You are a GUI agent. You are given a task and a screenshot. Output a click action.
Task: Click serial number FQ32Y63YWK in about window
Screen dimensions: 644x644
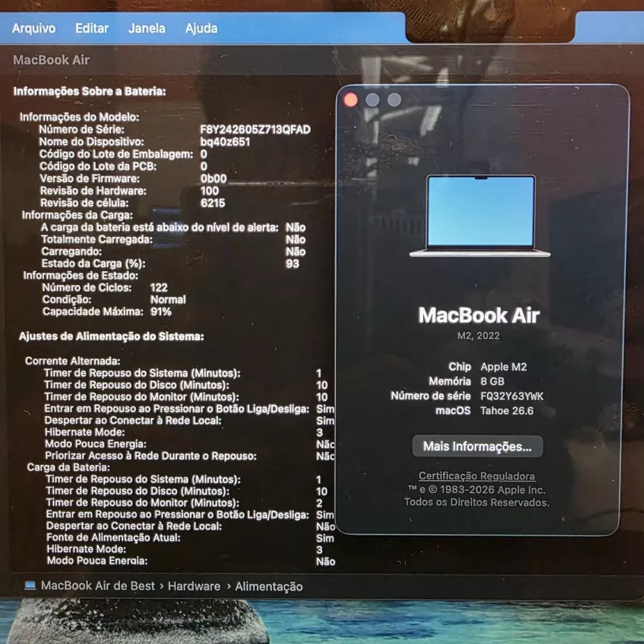point(512,396)
